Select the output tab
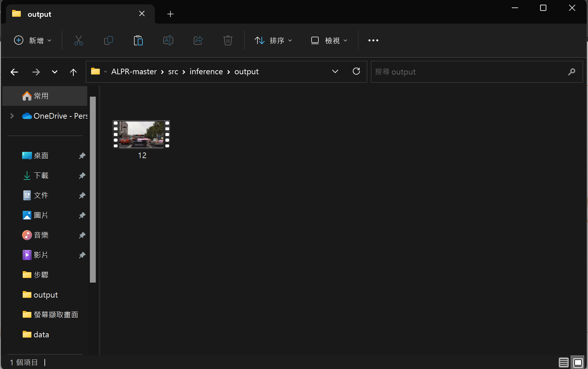This screenshot has height=369, width=588. 80,14
